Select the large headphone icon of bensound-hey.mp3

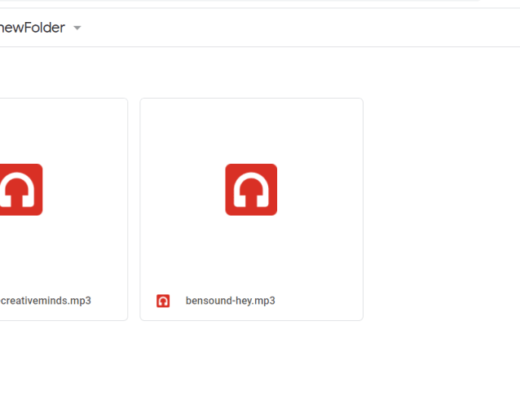[251, 190]
